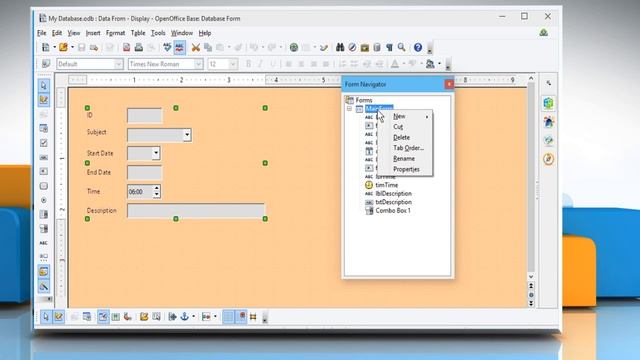
Task: Open the Format menu
Action: pyautogui.click(x=116, y=33)
